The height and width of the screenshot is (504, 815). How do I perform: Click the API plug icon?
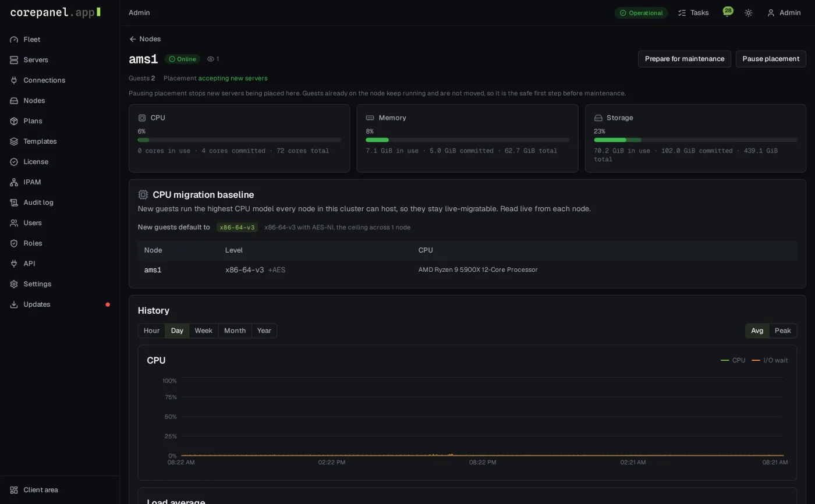tap(14, 264)
